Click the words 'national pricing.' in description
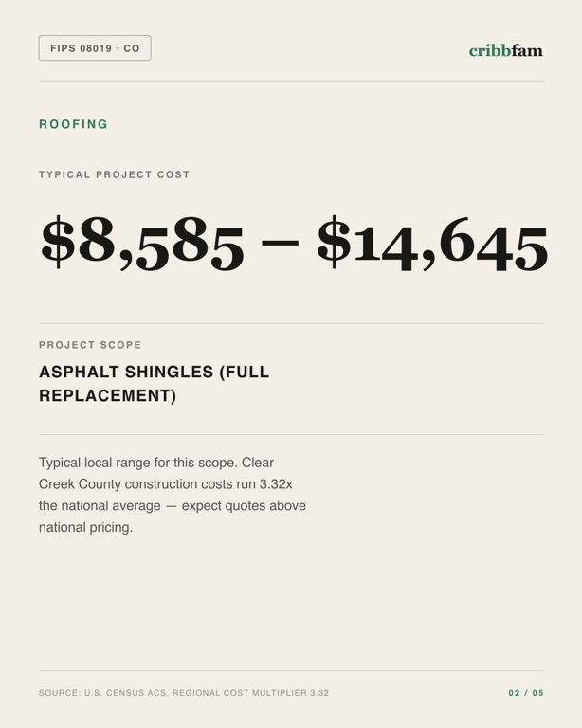582x728 pixels. [86, 527]
